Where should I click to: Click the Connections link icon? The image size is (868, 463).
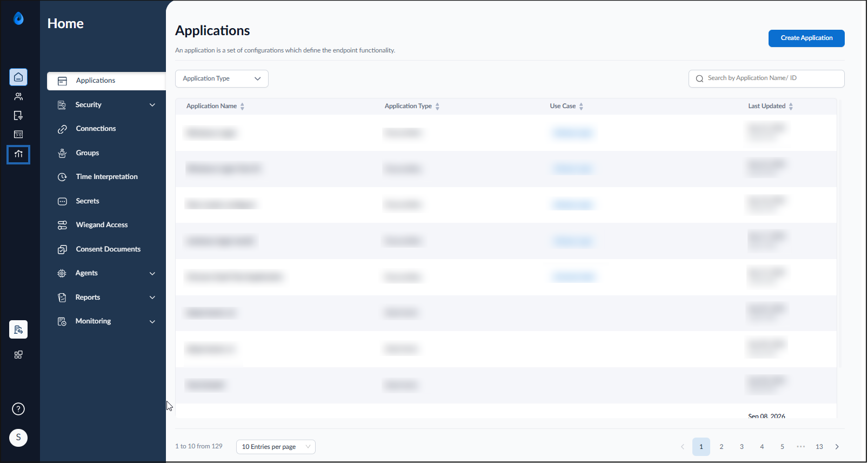click(62, 129)
